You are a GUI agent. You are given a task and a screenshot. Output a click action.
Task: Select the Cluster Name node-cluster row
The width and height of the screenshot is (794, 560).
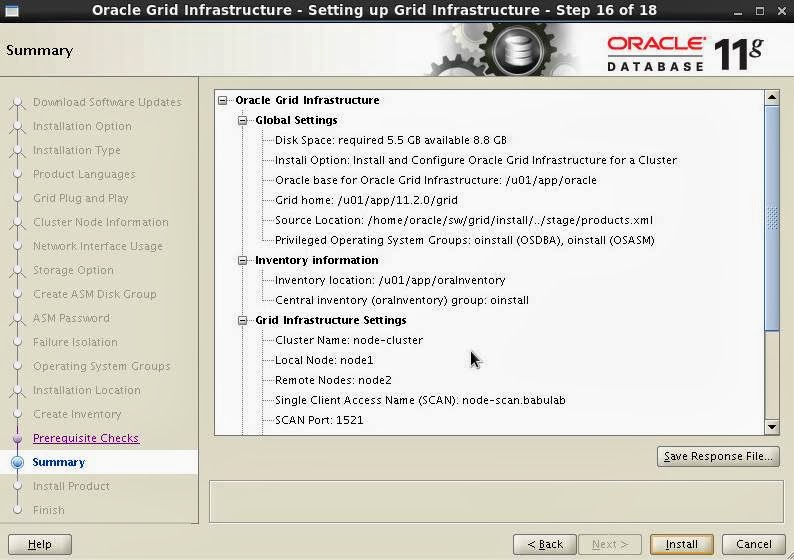coord(348,340)
